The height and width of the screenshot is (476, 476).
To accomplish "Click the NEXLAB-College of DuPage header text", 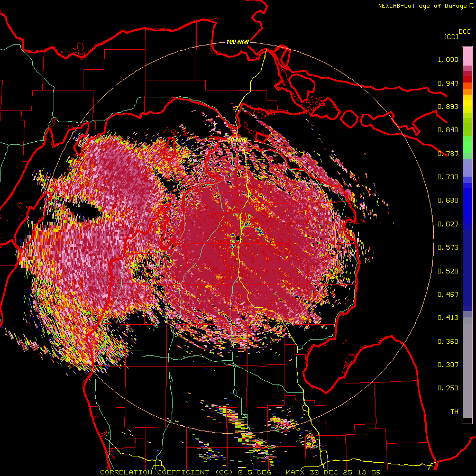I will 422,6.
